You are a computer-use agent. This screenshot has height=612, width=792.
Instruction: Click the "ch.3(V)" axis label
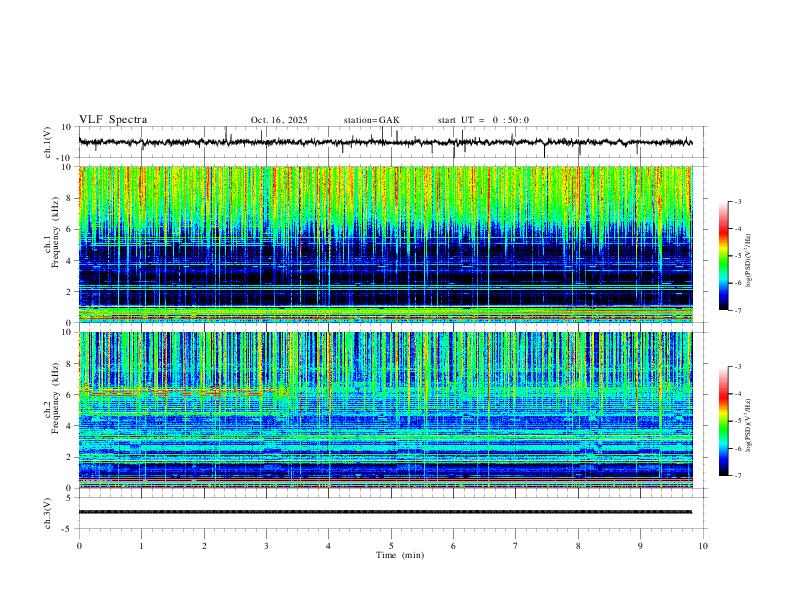coord(48,514)
